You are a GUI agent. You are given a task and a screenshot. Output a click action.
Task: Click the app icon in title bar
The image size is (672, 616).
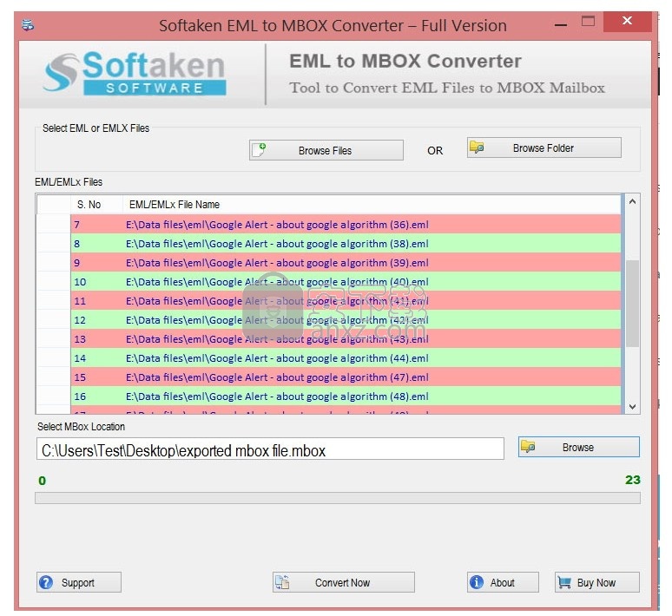29,25
